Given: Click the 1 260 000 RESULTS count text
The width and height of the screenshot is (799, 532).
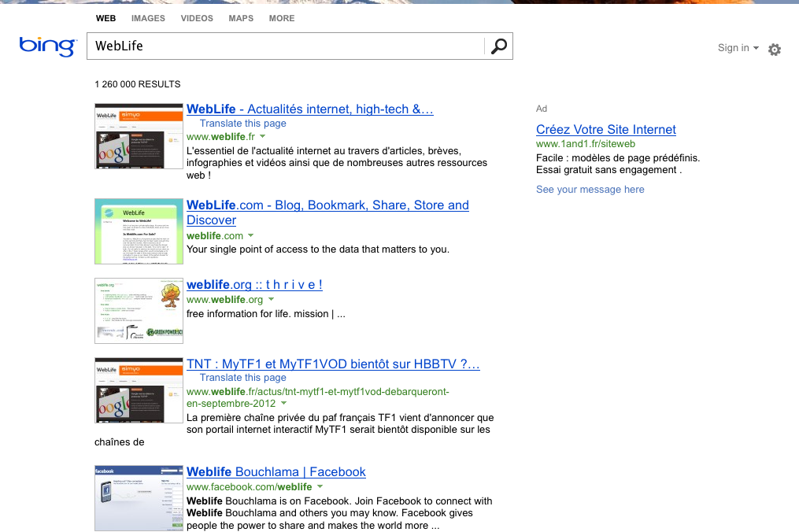Looking at the screenshot, I should [x=138, y=84].
